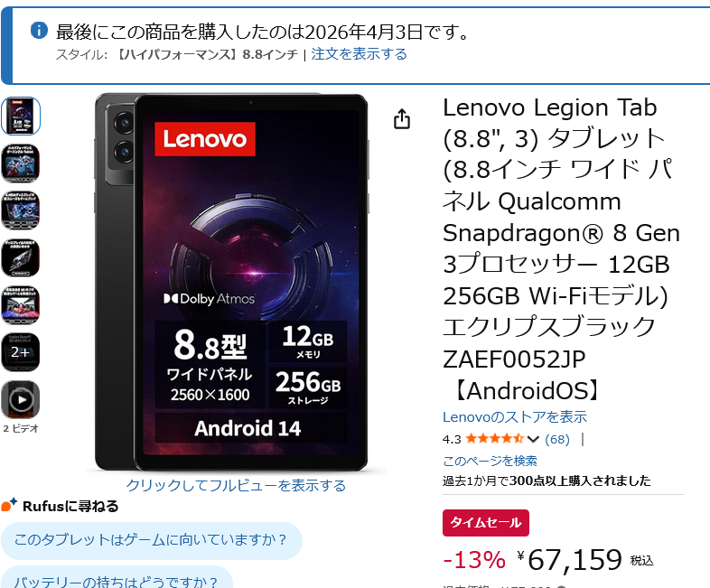This screenshot has width=710, height=588.
Task: Click the Rufus sparkle icon
Action: pos(9,504)
